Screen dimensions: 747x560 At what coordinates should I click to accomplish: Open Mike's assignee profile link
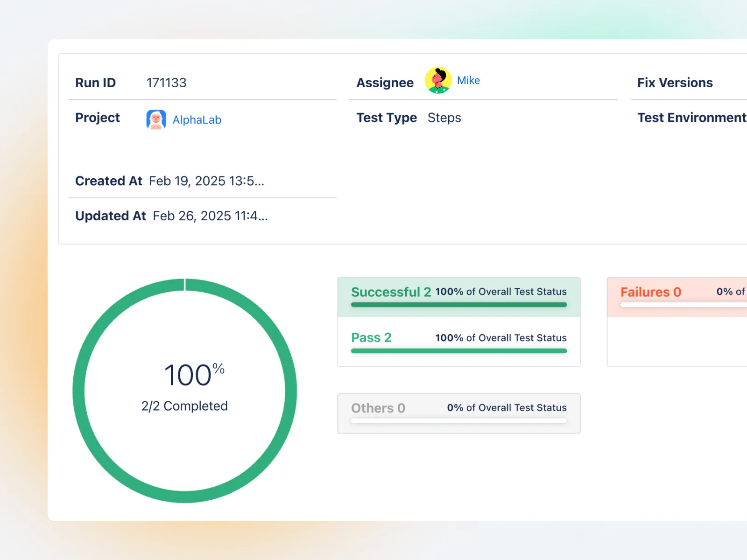click(468, 80)
